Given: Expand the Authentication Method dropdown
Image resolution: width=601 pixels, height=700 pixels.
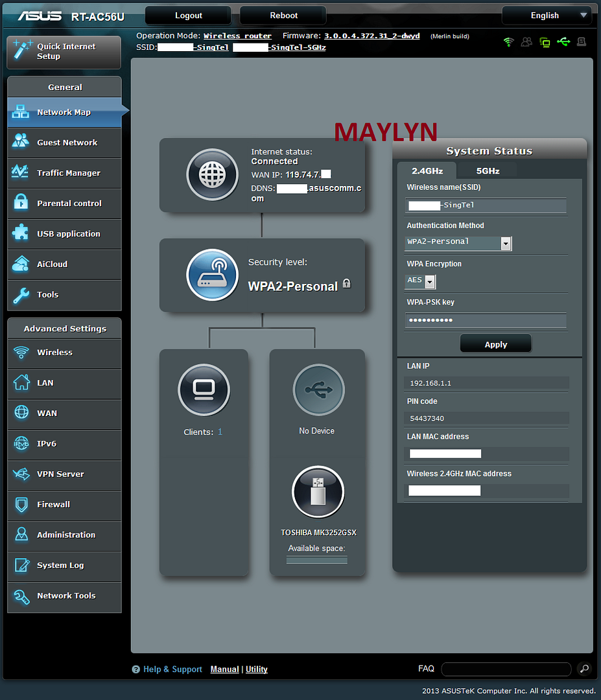Looking at the screenshot, I should pos(506,243).
